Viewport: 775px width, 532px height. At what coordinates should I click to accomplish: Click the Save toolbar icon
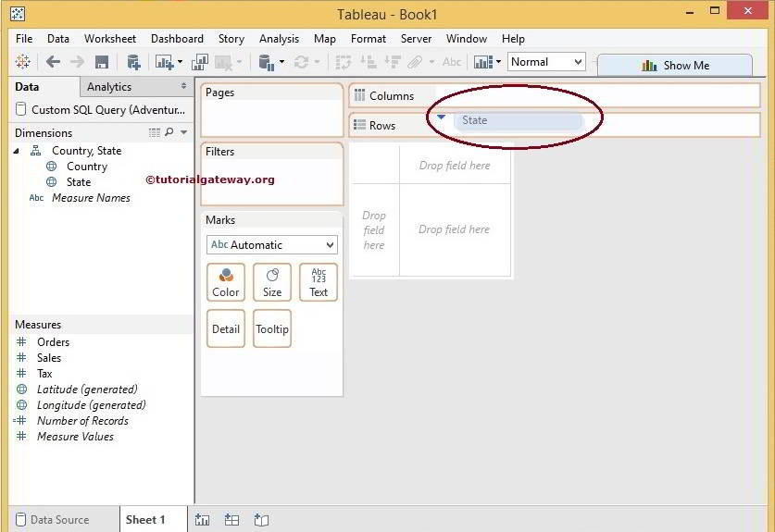tap(102, 62)
